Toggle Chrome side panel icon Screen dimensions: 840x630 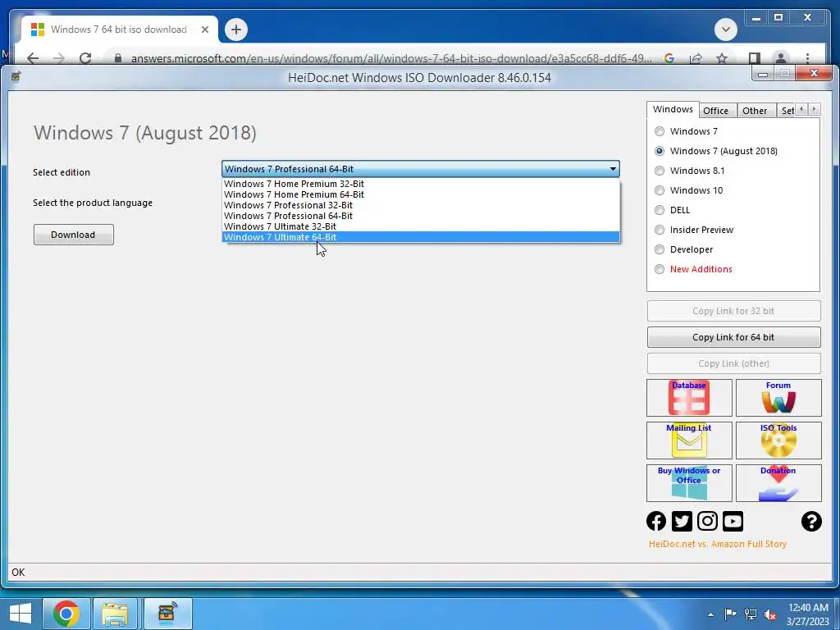[x=755, y=58]
